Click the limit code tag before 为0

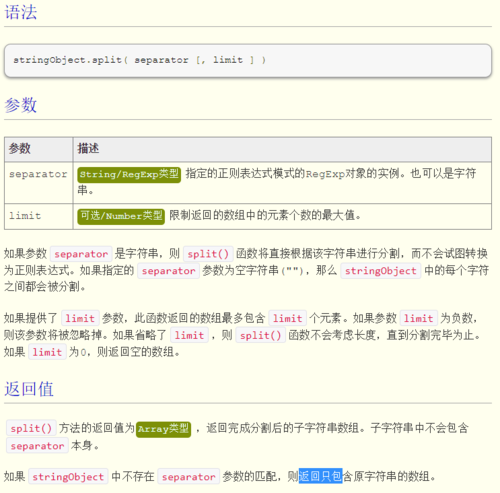(x=47, y=352)
